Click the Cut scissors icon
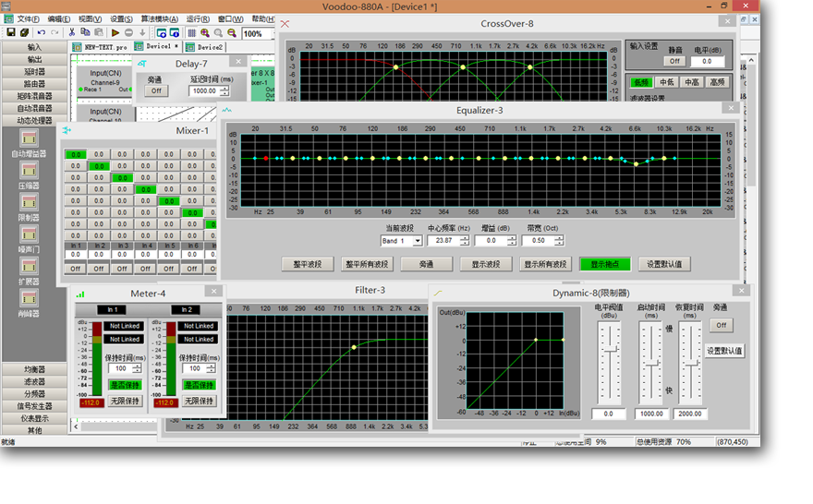Viewport: 813px width, 504px height. [x=72, y=32]
